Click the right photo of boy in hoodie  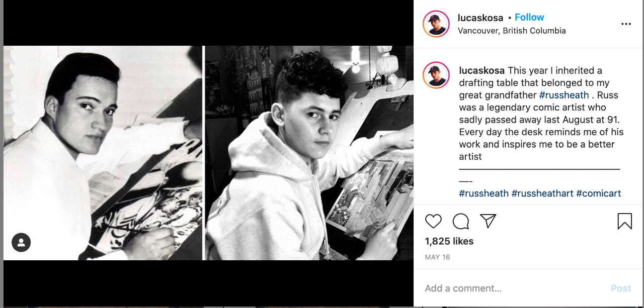coord(309,153)
